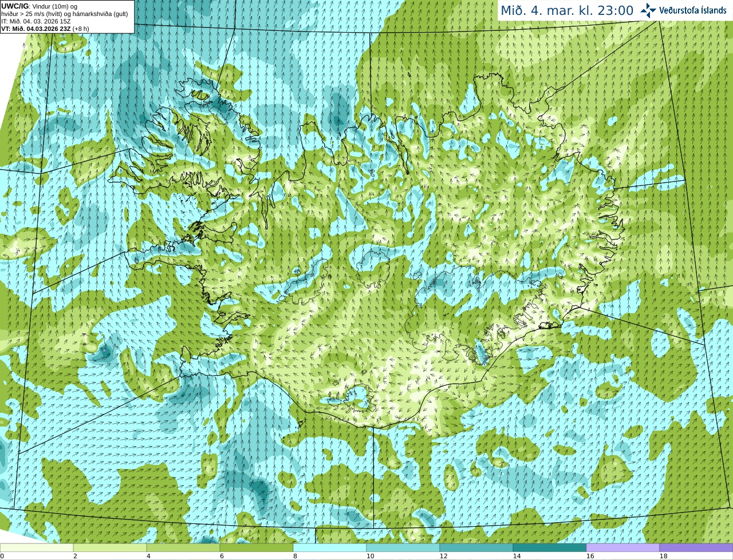Click the 12–14 m/s teal legend swatch
Screen dimensions: 733x560
pos(476,547)
